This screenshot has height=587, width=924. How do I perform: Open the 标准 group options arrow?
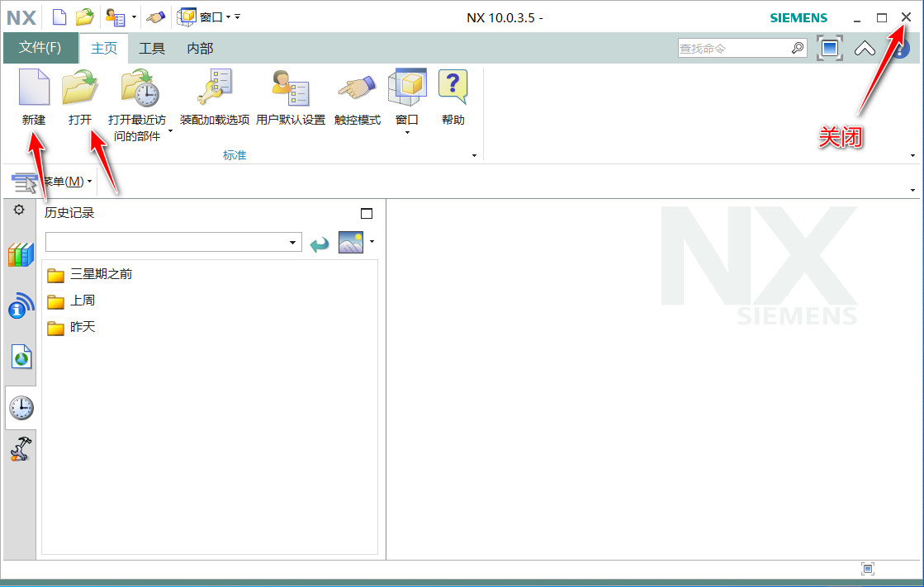coord(474,155)
